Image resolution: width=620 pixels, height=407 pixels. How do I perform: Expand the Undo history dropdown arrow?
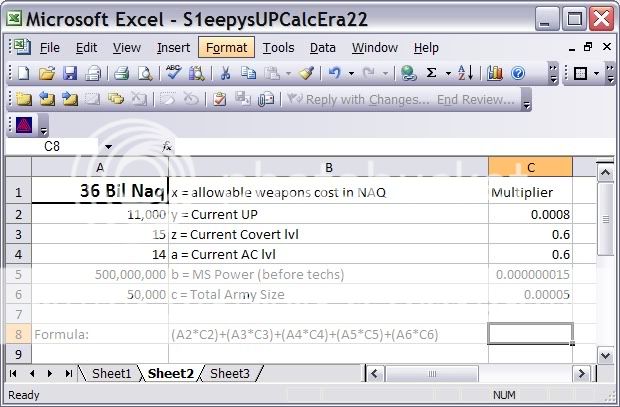click(x=350, y=73)
